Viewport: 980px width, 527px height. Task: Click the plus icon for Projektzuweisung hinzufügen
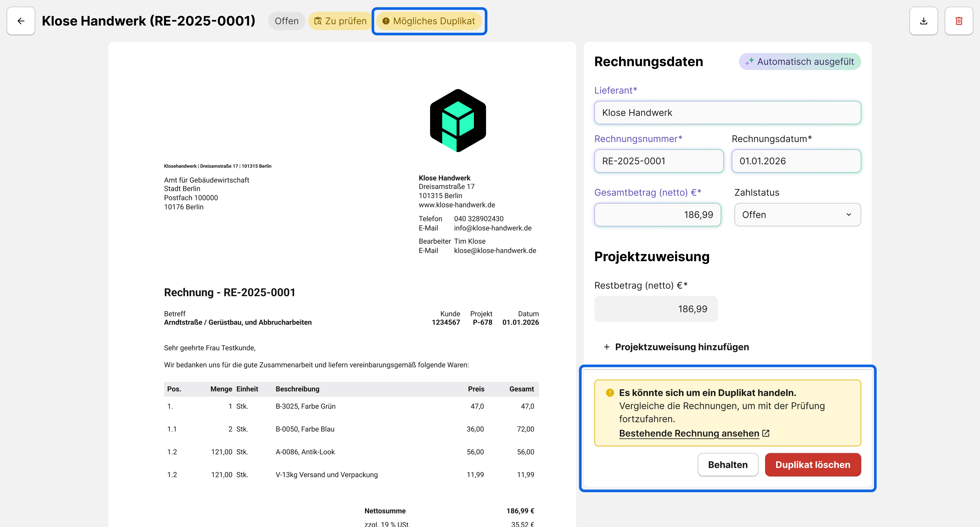pos(606,347)
